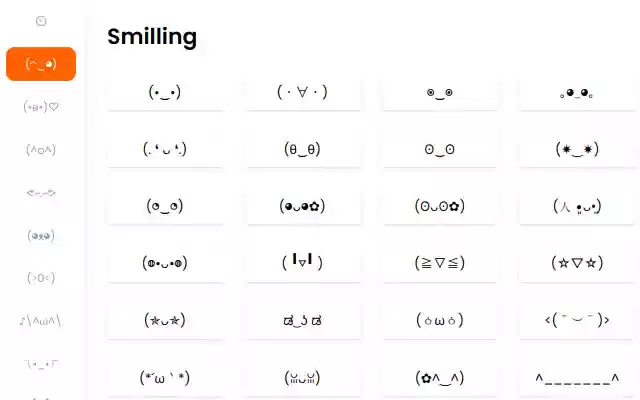Click the (☆▽☆) star emoticon
Image resolution: width=640 pixels, height=400 pixels.
tap(577, 263)
